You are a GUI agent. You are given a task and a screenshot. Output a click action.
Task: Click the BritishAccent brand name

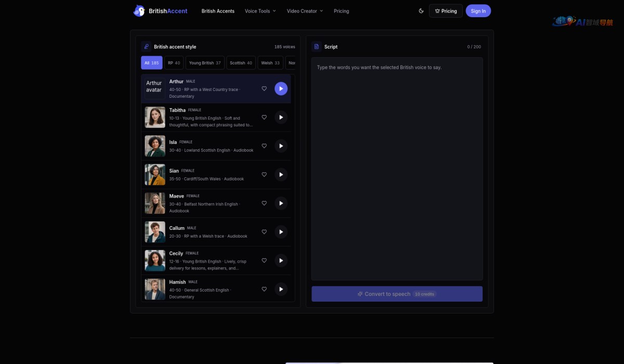pos(168,11)
